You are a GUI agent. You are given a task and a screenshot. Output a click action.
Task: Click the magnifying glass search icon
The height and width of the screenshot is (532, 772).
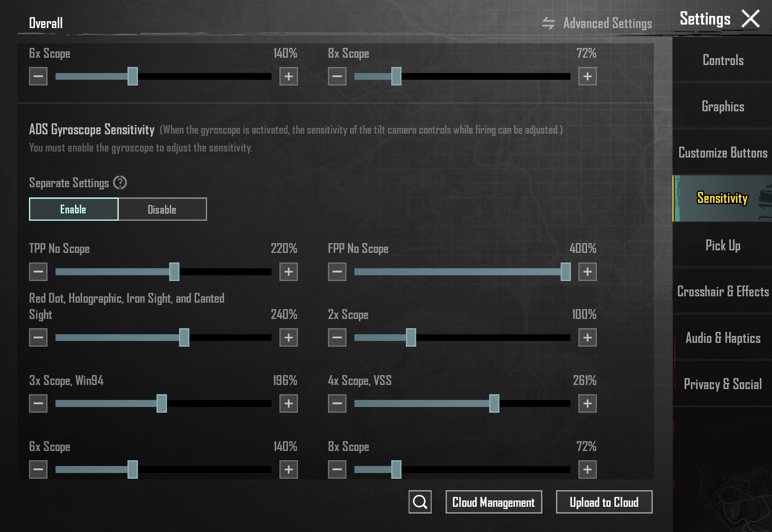pyautogui.click(x=420, y=502)
